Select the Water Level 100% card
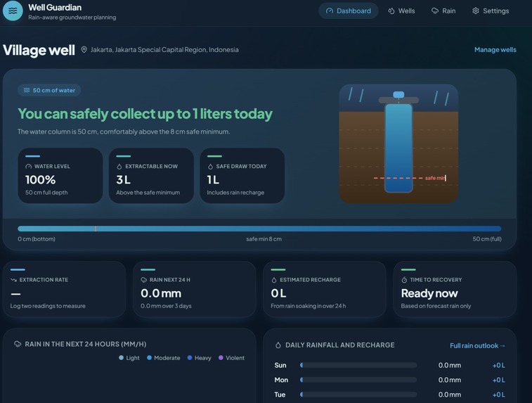The width and height of the screenshot is (532, 403). [60, 176]
